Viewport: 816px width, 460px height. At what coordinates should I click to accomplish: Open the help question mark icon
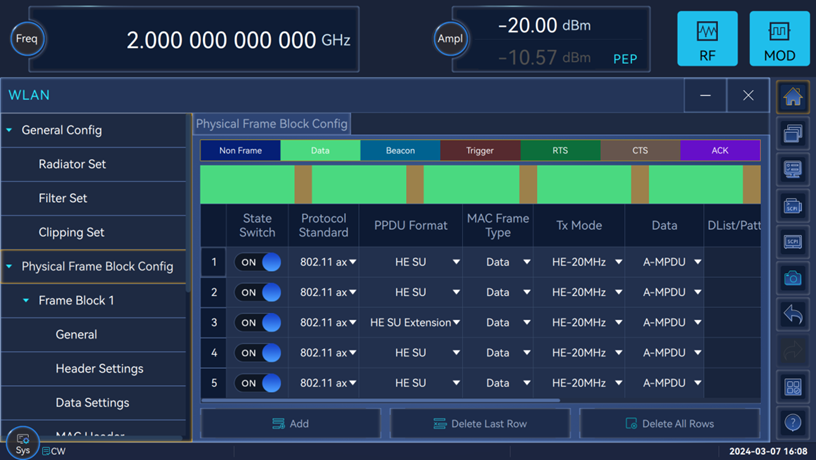[x=792, y=422]
